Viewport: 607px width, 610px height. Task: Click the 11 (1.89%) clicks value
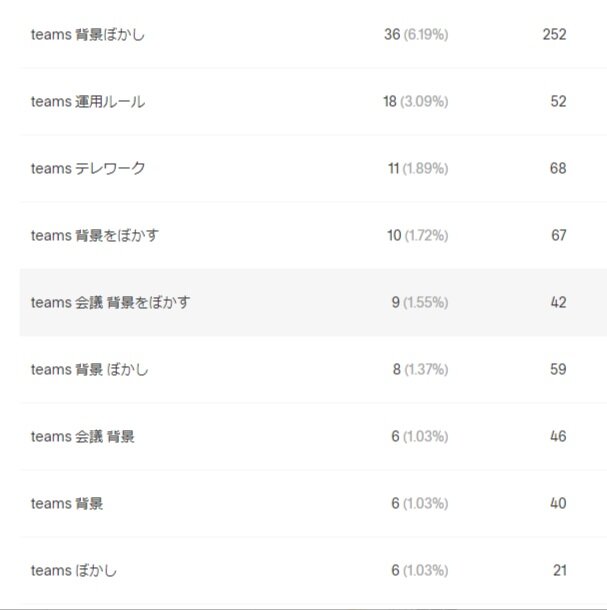[418, 169]
